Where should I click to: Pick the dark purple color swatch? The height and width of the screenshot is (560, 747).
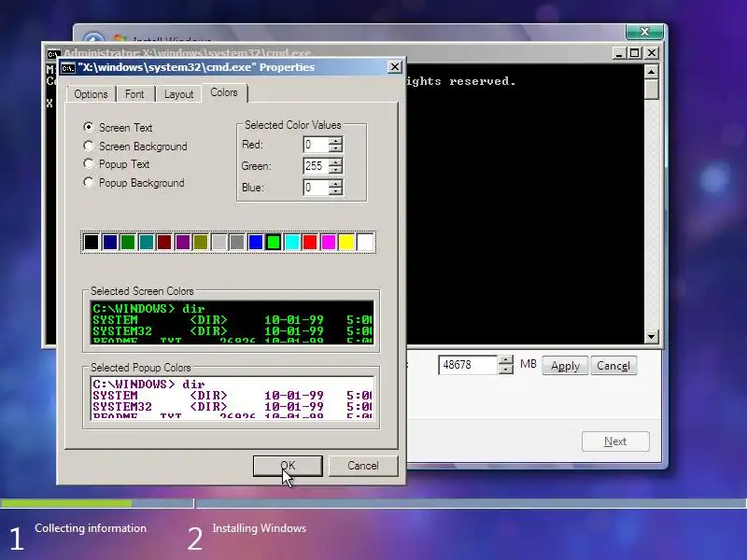pos(182,242)
